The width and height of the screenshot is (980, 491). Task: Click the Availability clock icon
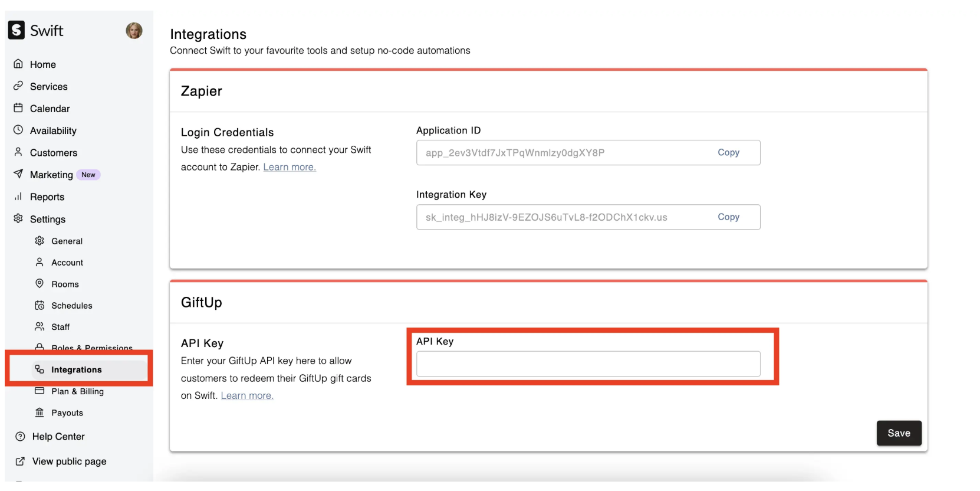point(18,130)
